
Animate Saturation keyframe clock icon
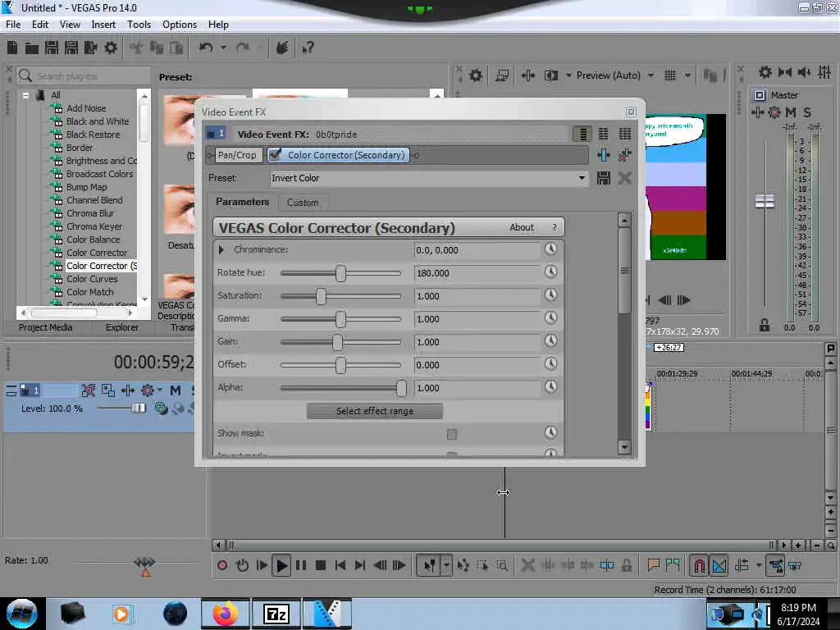[x=550, y=295]
